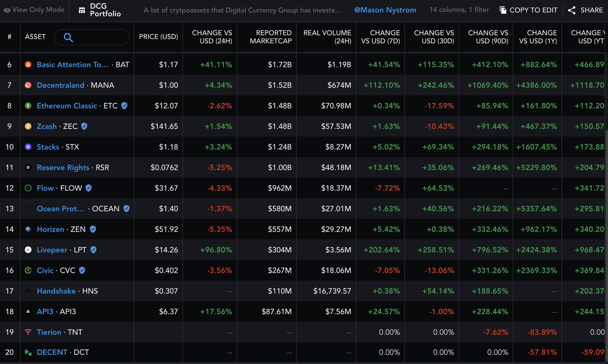This screenshot has height=364, width=608.
Task: Open Stacks asset page
Action: coord(48,147)
